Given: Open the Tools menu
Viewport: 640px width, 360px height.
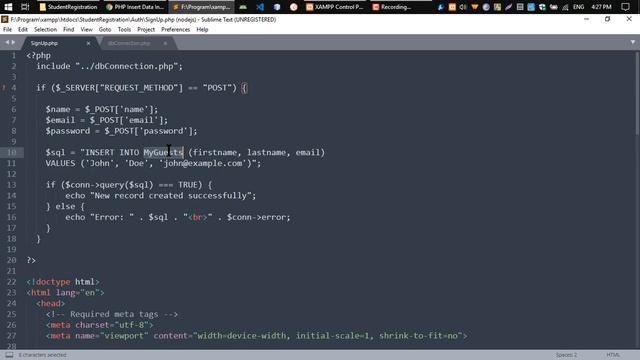Looking at the screenshot, I should (x=124, y=29).
